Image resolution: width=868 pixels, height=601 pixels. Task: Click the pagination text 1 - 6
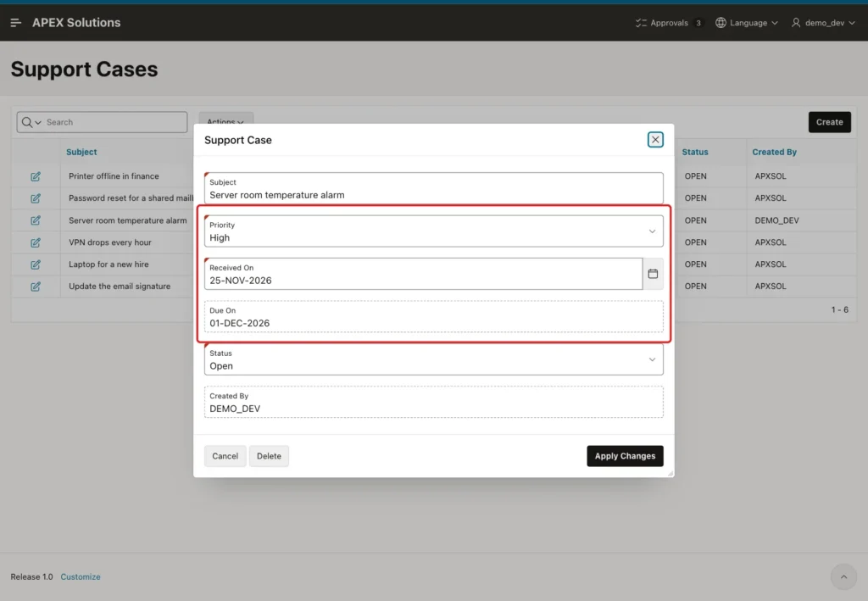839,310
